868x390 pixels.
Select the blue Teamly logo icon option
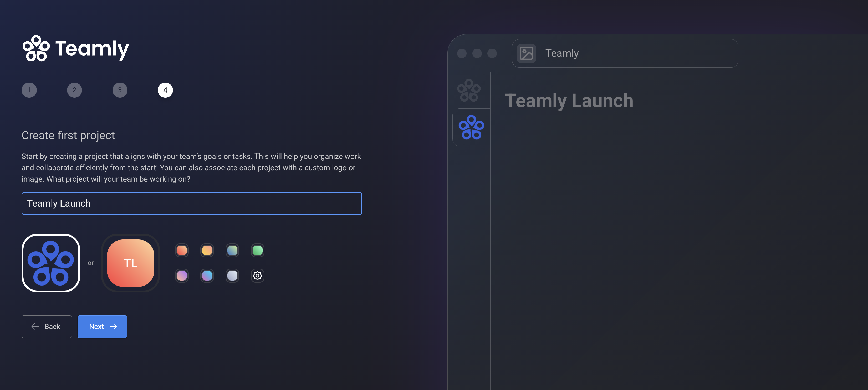[50, 263]
